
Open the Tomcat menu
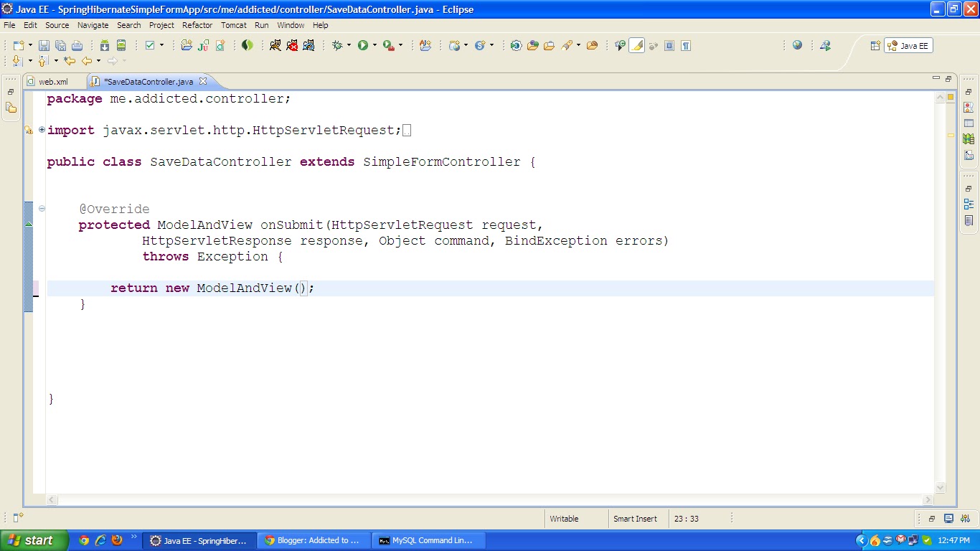(234, 25)
